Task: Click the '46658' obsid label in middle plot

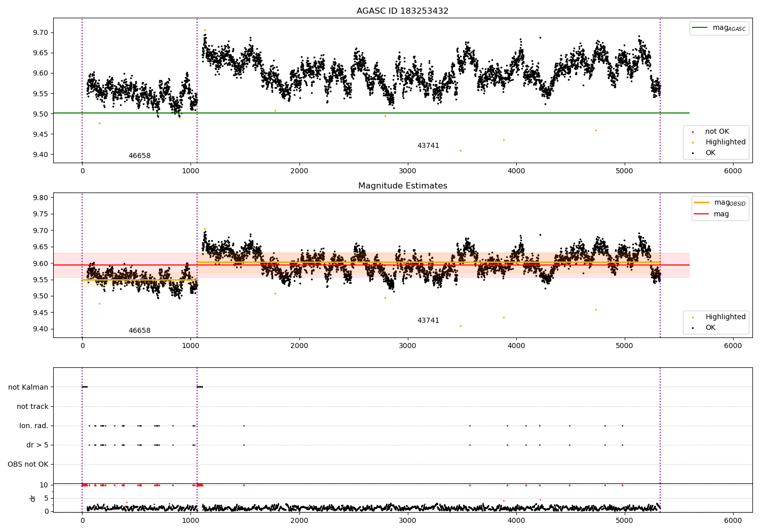Action: click(139, 331)
